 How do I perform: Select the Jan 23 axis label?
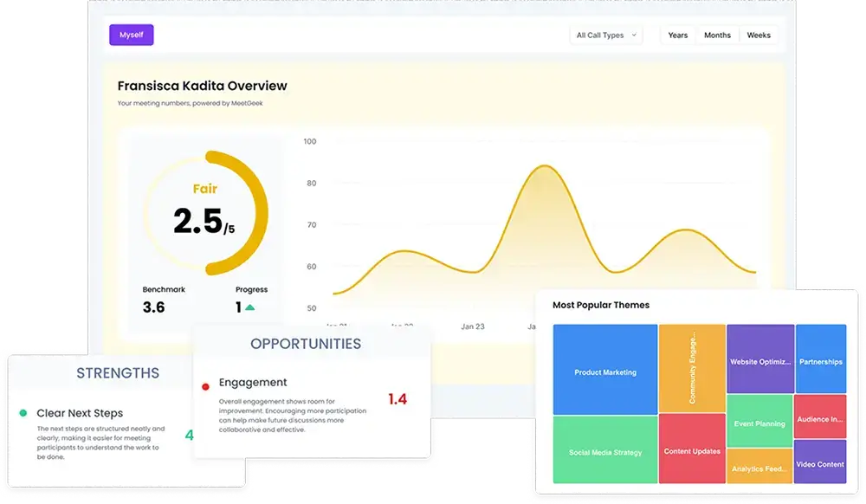click(x=472, y=326)
